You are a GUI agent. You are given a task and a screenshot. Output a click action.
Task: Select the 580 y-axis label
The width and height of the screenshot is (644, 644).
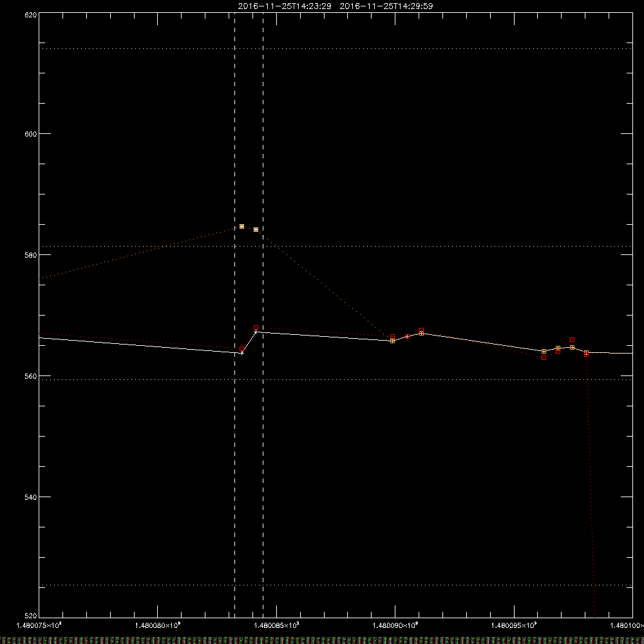(31, 254)
